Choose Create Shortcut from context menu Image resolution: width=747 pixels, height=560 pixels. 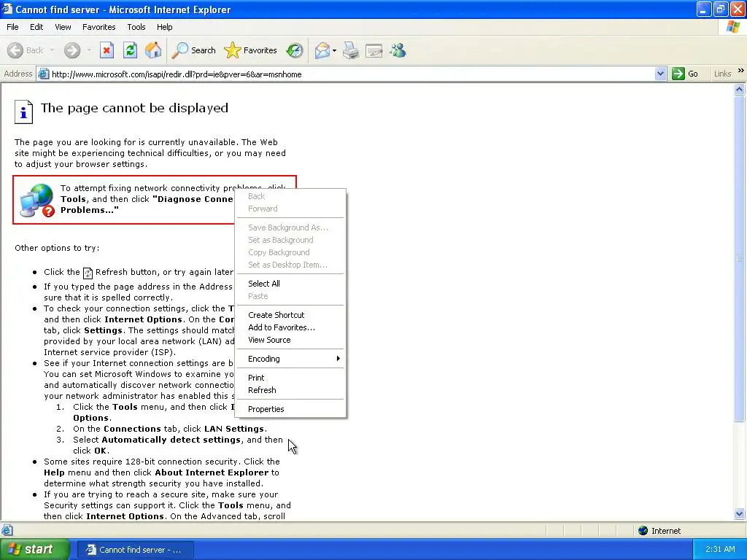pyautogui.click(x=290, y=315)
